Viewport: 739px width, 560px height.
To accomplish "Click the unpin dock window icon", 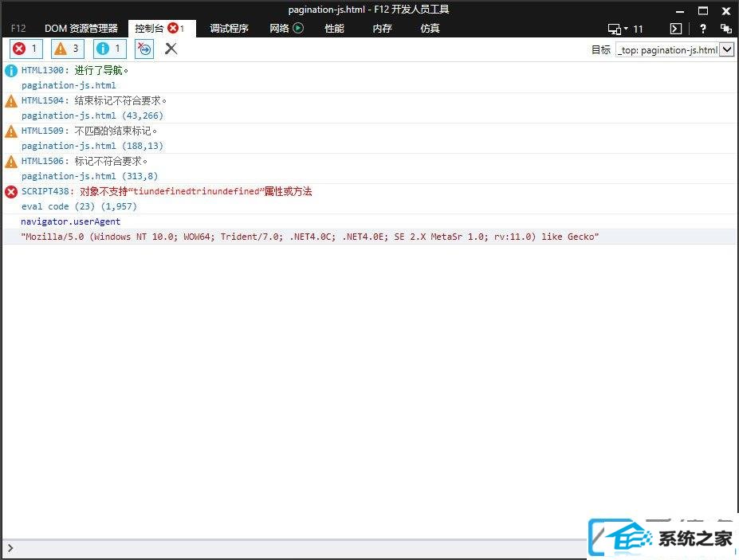I will click(x=725, y=29).
